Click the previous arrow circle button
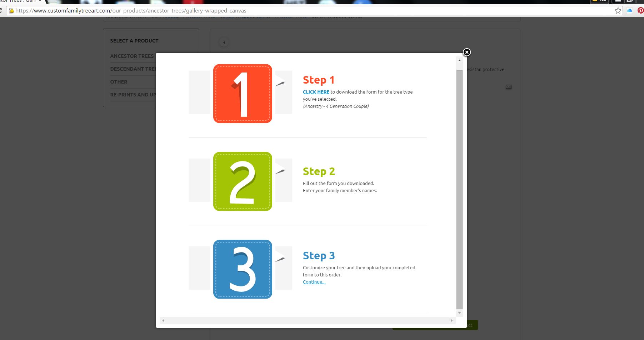Viewport: 644px width, 340px height. pos(224,42)
